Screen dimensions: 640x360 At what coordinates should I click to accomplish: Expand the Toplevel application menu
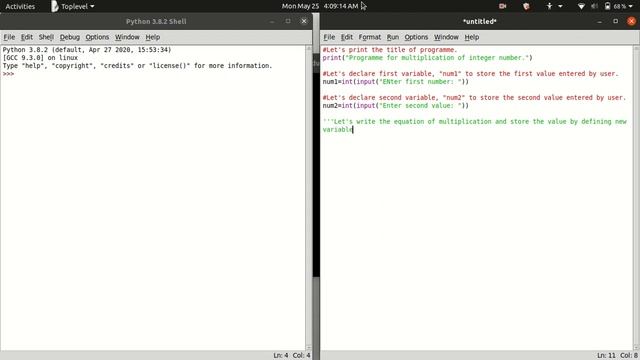click(73, 6)
